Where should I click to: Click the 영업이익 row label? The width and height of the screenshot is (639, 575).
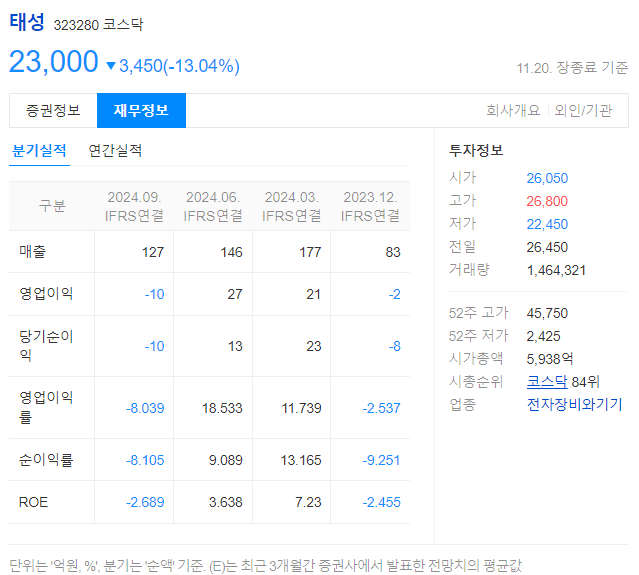pyautogui.click(x=46, y=293)
